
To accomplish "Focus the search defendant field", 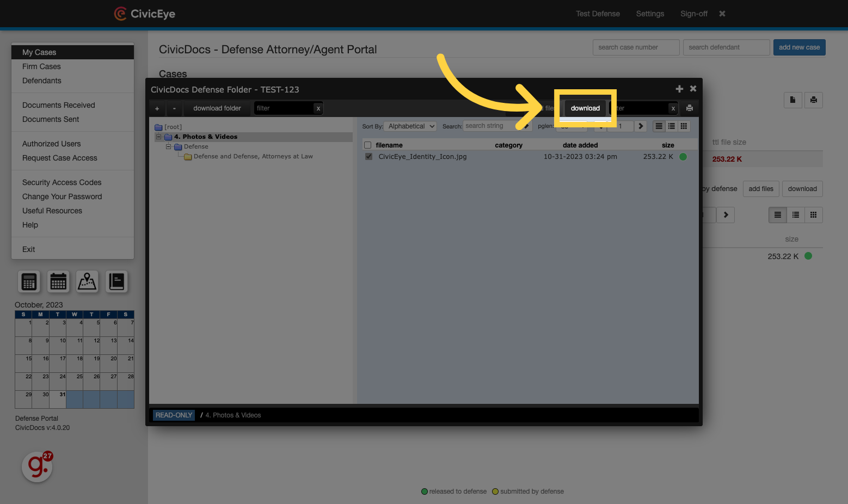I will coord(726,47).
